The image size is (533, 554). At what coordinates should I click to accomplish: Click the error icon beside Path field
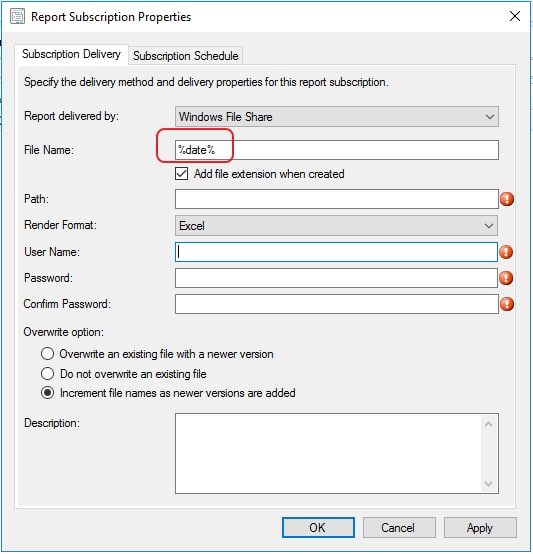[x=507, y=199]
